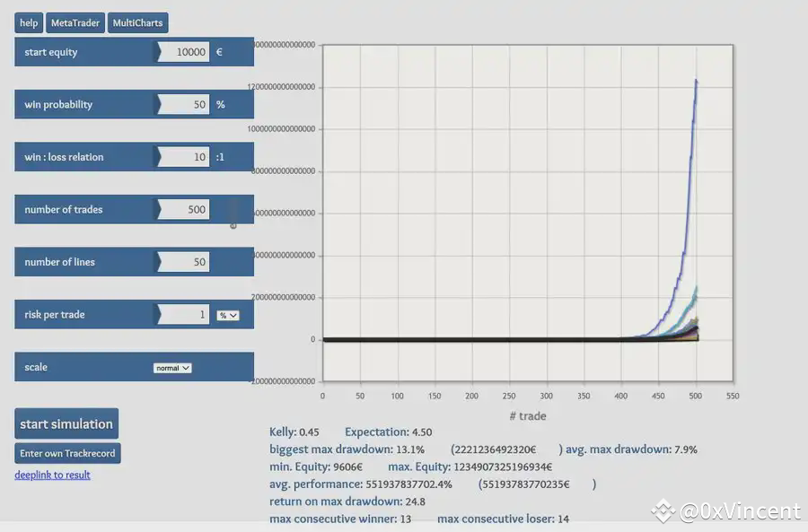Open the MetaTrader tab
Screen dimensions: 808x532
(x=75, y=22)
